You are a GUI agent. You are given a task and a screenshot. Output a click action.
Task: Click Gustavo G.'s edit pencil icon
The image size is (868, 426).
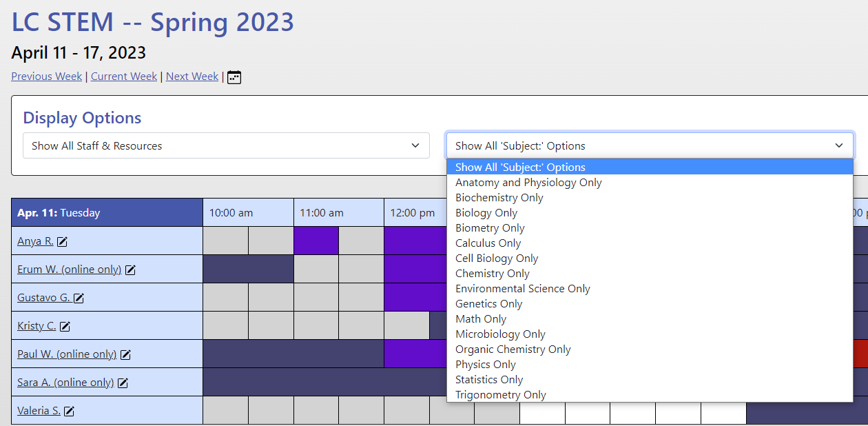pyautogui.click(x=79, y=296)
